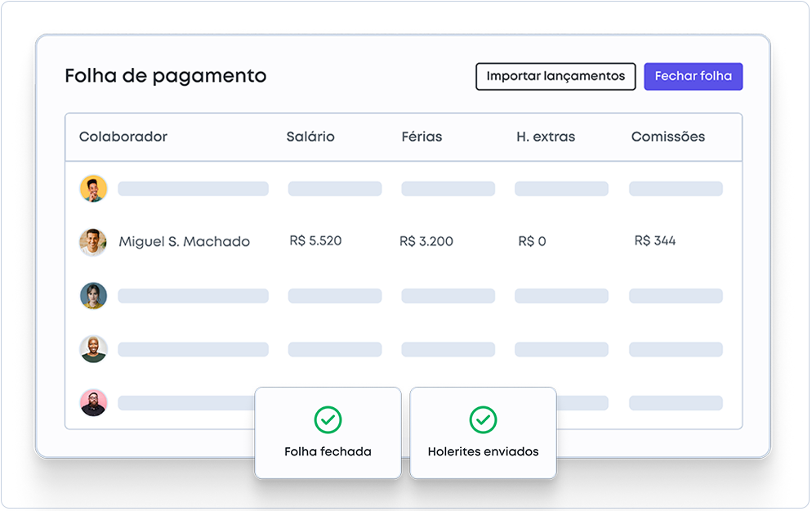Click the Fechar folha button
The height and width of the screenshot is (511, 812).
tap(693, 77)
